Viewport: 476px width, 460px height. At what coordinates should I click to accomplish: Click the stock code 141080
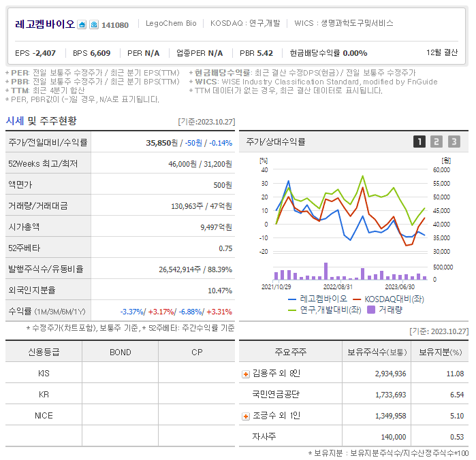(x=115, y=25)
